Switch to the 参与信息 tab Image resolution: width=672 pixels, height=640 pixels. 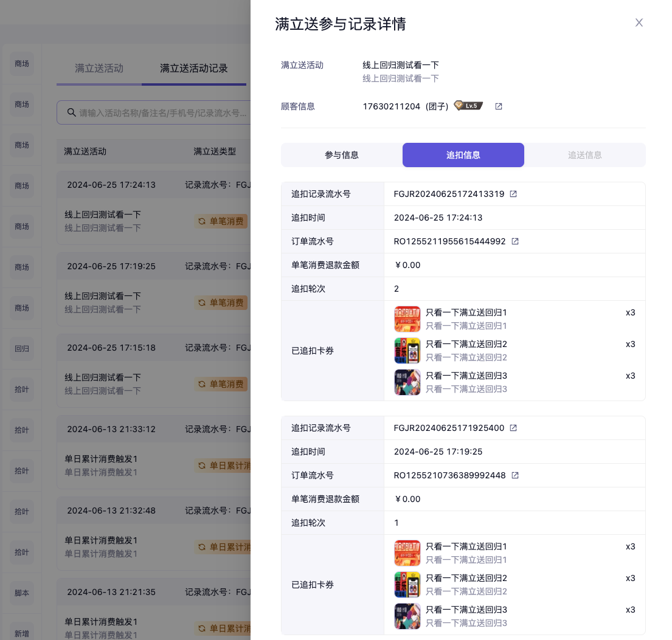coord(342,155)
